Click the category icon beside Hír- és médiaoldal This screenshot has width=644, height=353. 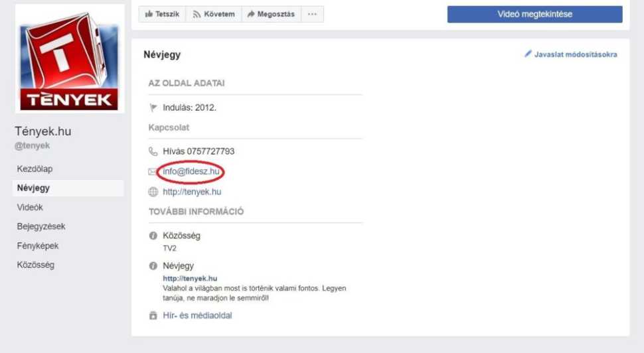click(153, 316)
